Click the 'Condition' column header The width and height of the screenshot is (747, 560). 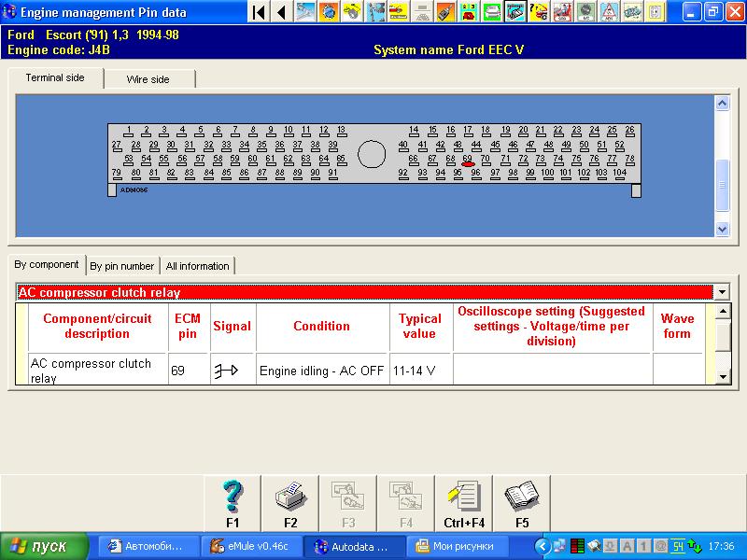322,326
